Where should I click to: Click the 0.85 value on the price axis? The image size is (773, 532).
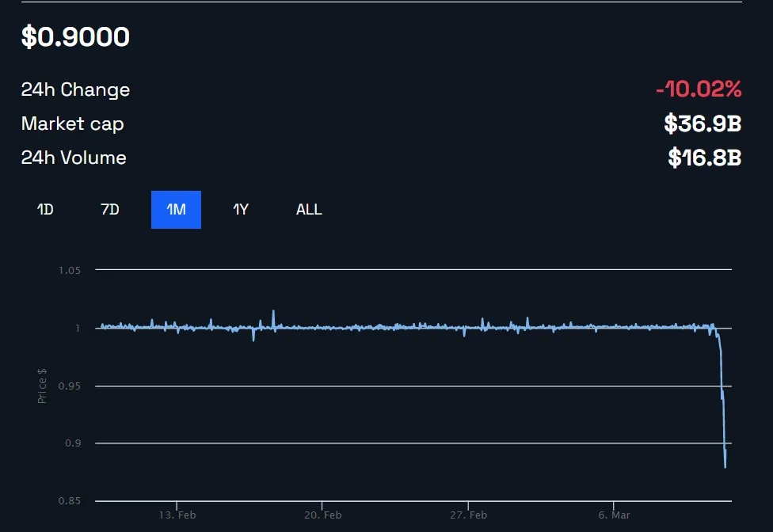click(70, 500)
